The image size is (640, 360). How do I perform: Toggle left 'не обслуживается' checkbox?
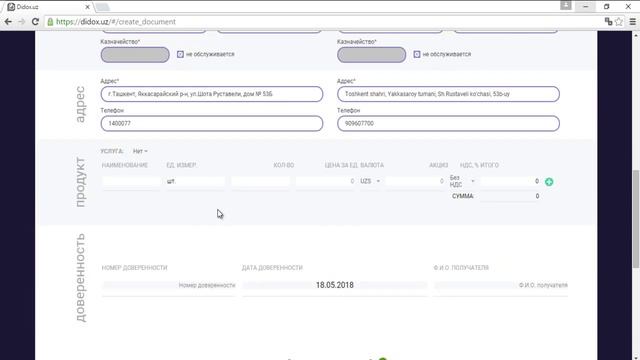click(x=180, y=54)
